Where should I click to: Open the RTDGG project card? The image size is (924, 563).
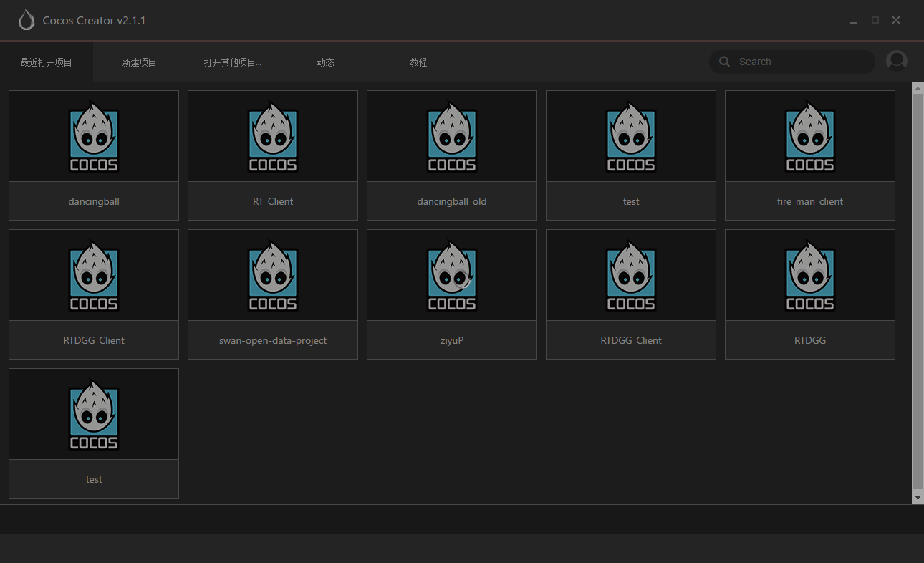coord(810,294)
